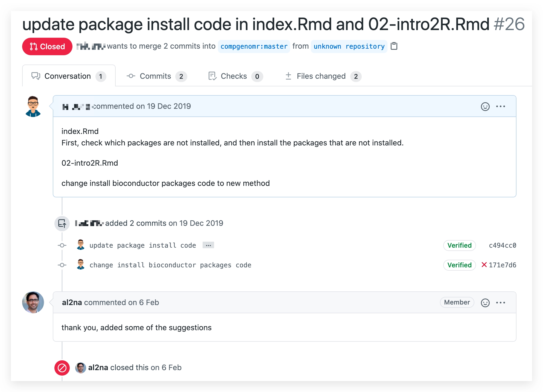This screenshot has width=543, height=392.
Task: Click al2na's username in the comment header
Action: [x=72, y=302]
